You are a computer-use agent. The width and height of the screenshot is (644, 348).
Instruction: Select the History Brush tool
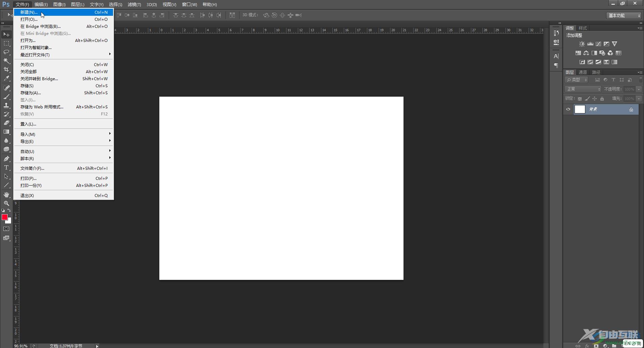tap(6, 114)
